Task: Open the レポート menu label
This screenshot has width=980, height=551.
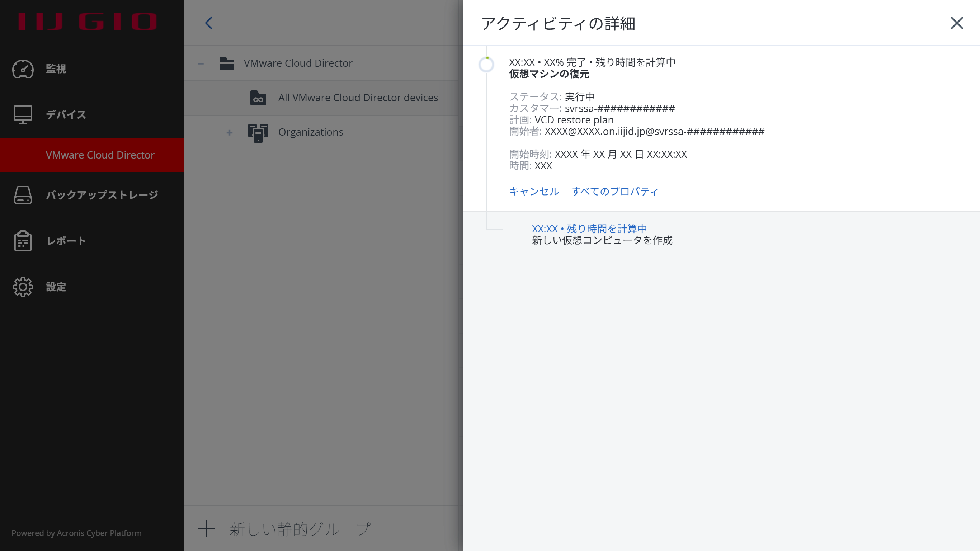Action: coord(66,241)
